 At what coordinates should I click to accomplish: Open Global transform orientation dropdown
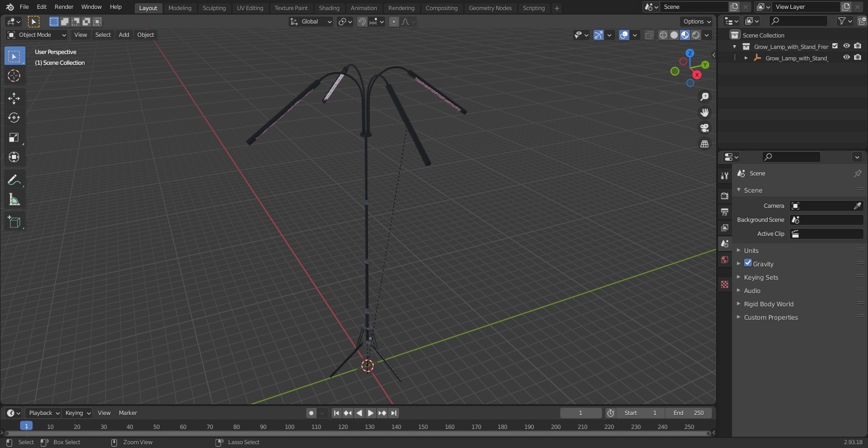coord(311,22)
